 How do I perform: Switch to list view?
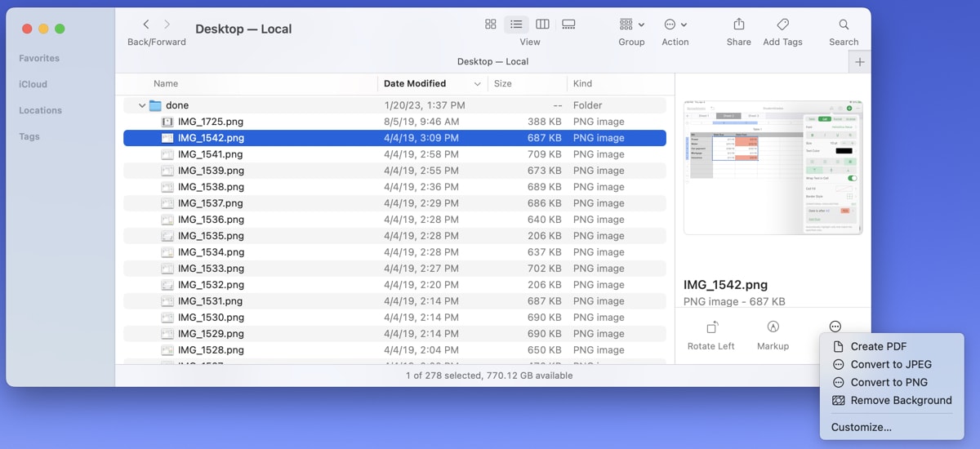516,24
